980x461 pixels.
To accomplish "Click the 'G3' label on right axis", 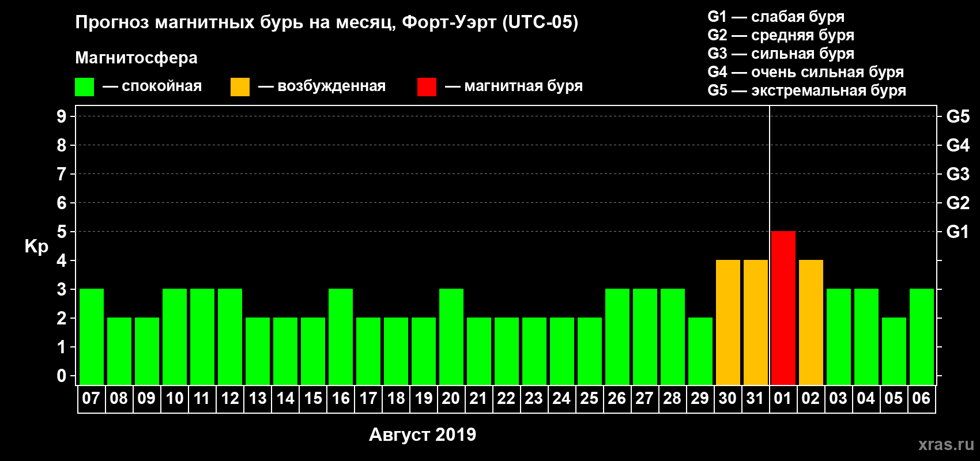I will click(958, 174).
